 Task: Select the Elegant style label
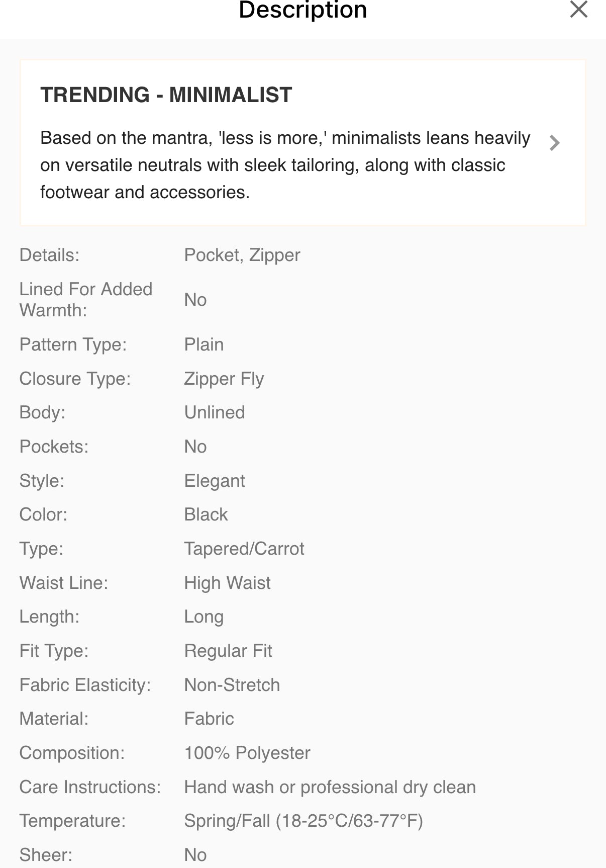(215, 481)
